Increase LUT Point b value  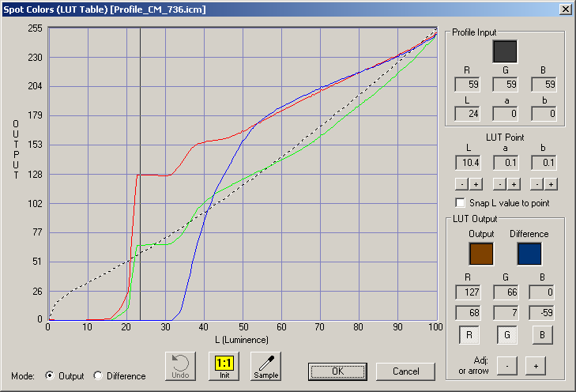pos(551,184)
